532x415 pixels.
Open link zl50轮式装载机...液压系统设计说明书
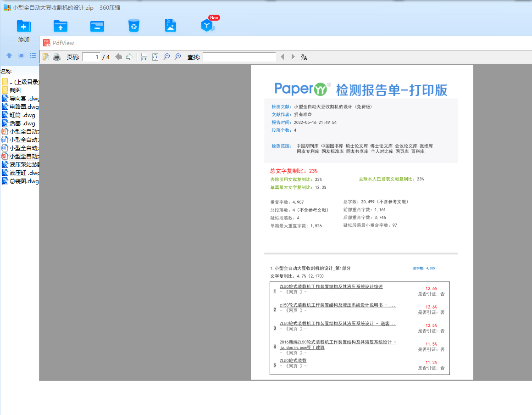(x=338, y=305)
